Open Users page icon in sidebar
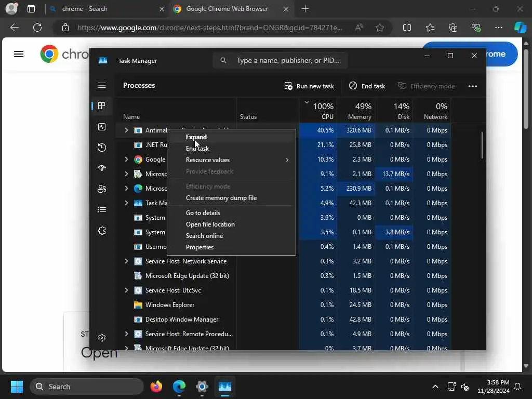 coord(102,189)
